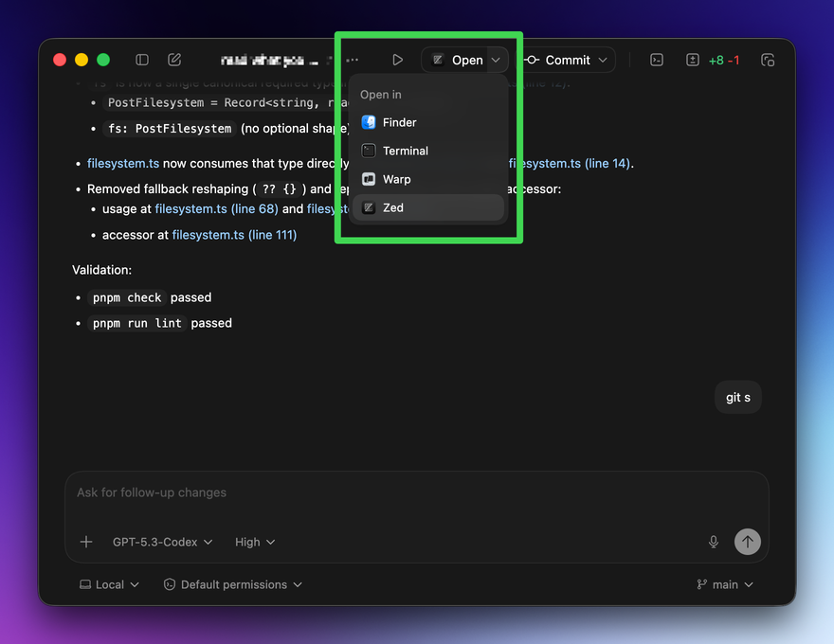Click the archive/save changes icon
834x644 pixels.
[692, 59]
